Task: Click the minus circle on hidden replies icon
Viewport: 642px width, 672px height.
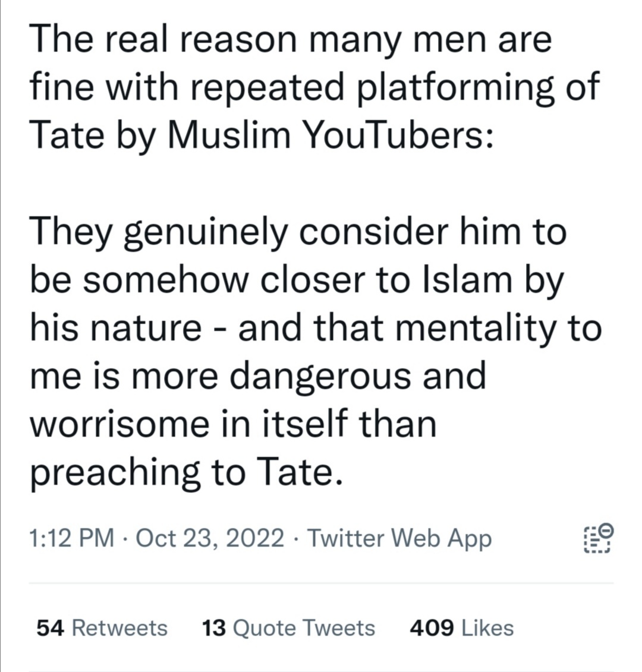Action: pyautogui.click(x=606, y=529)
